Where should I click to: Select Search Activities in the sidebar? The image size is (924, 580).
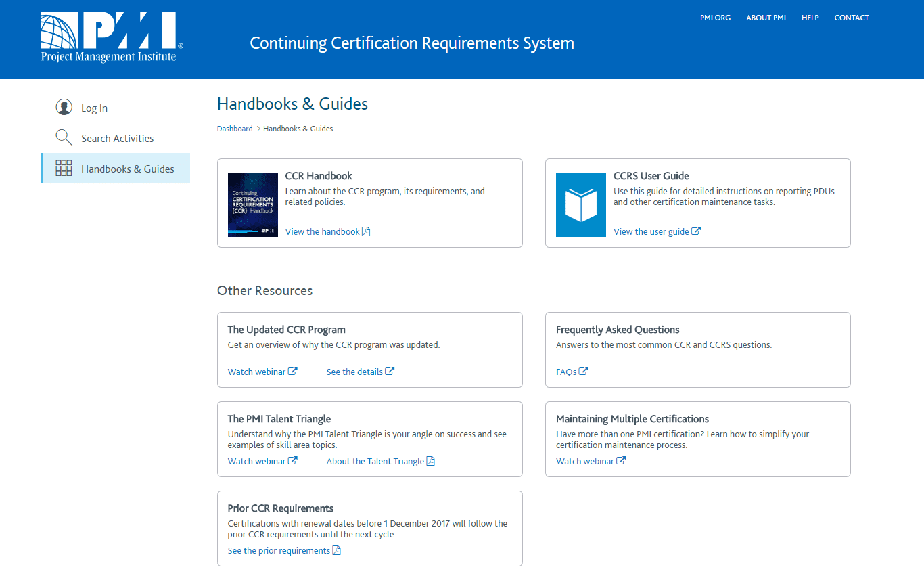click(x=116, y=138)
